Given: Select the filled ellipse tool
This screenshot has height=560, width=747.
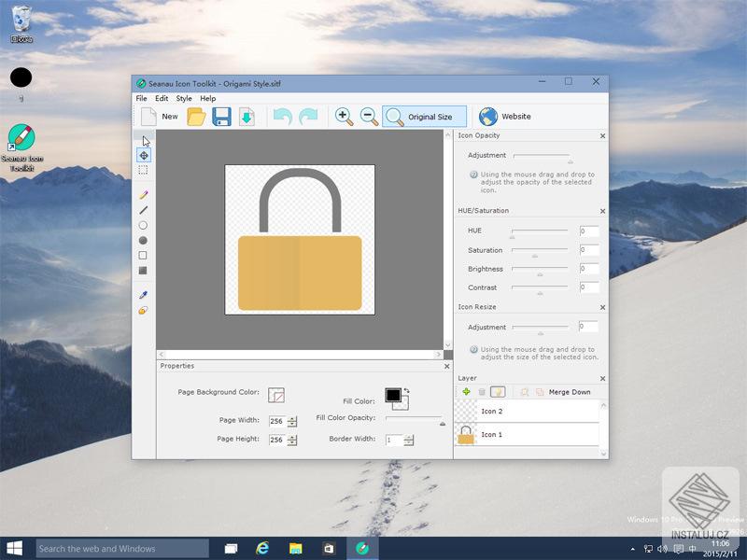Looking at the screenshot, I should (x=143, y=241).
